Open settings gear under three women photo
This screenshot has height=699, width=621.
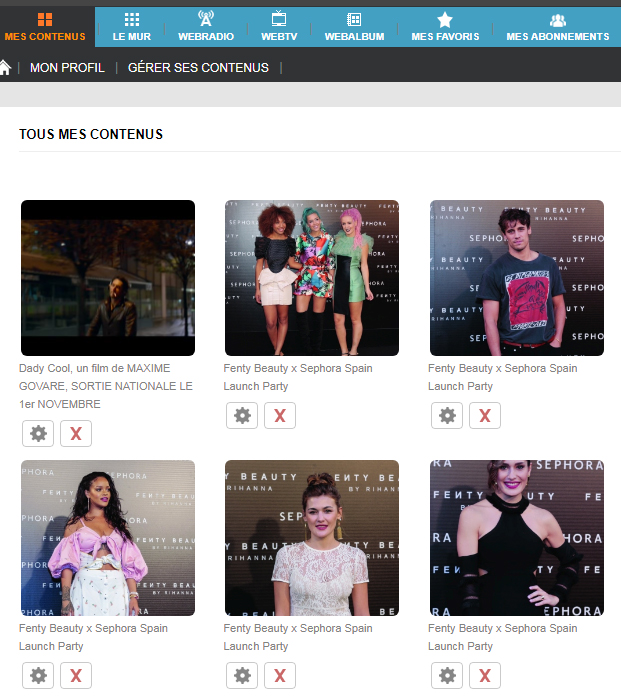(242, 415)
